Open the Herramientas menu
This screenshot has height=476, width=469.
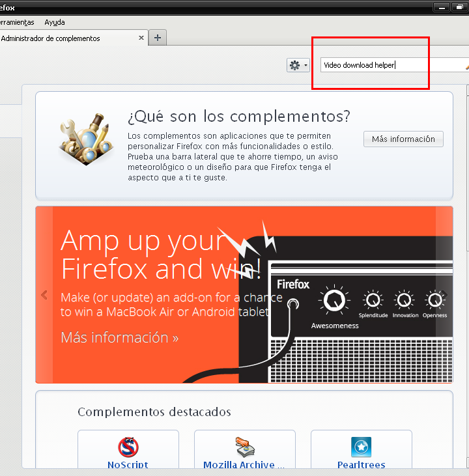(17, 22)
